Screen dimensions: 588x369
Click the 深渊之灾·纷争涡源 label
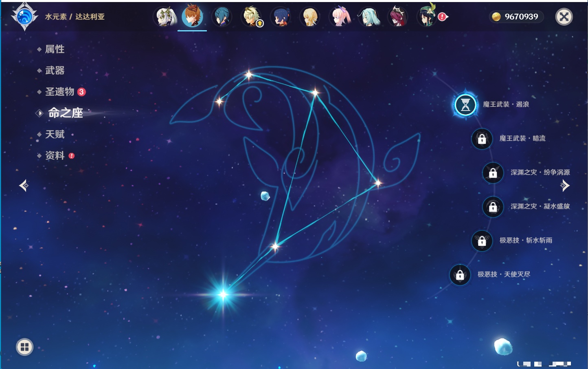[x=540, y=172]
